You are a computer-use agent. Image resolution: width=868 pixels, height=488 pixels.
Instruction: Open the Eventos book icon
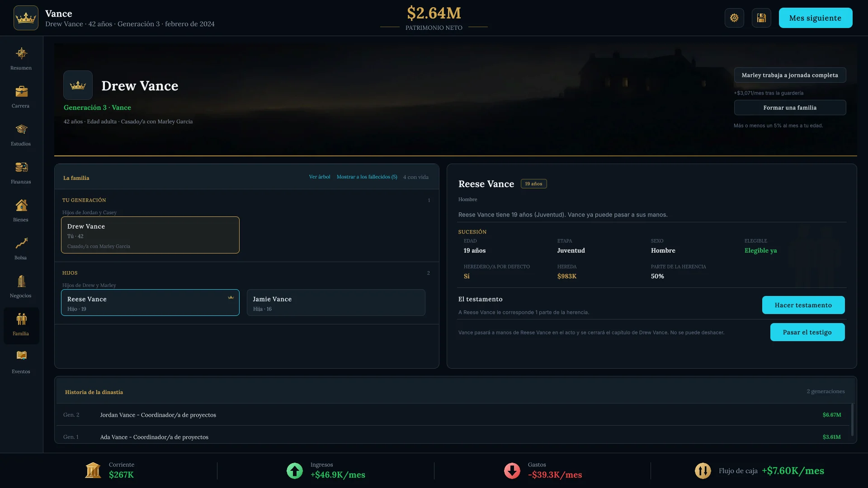pos(21,356)
